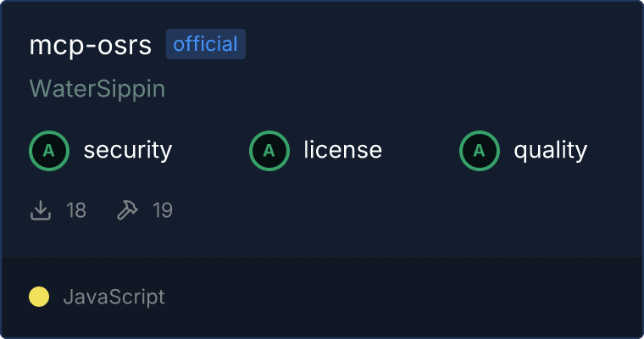Open the mcp-osrs server title
The image size is (644, 339).
[x=91, y=45]
